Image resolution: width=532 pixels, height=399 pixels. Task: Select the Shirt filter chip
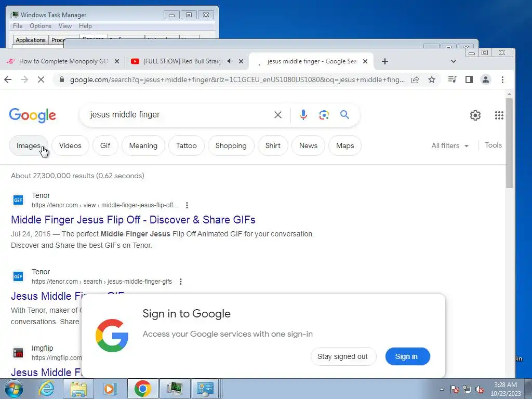[273, 145]
